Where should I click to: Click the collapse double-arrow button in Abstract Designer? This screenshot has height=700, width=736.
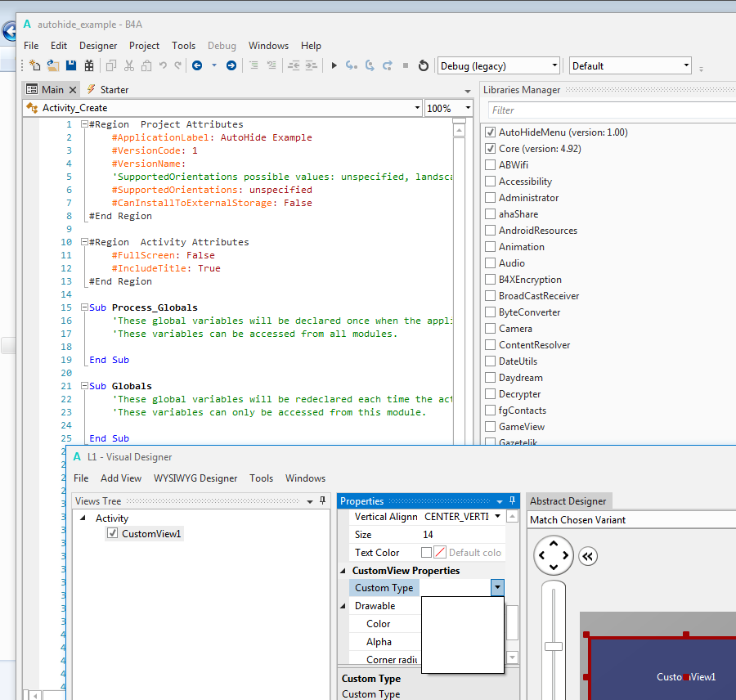[x=586, y=557]
